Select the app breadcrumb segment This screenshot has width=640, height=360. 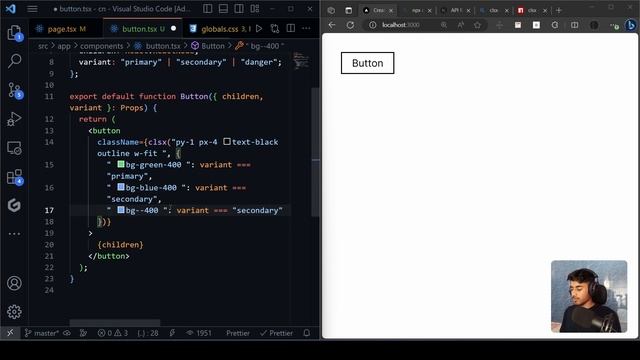click(64, 46)
